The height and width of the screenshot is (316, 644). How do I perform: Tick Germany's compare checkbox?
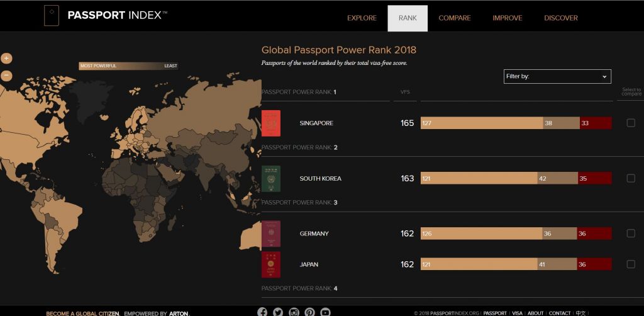coord(631,234)
